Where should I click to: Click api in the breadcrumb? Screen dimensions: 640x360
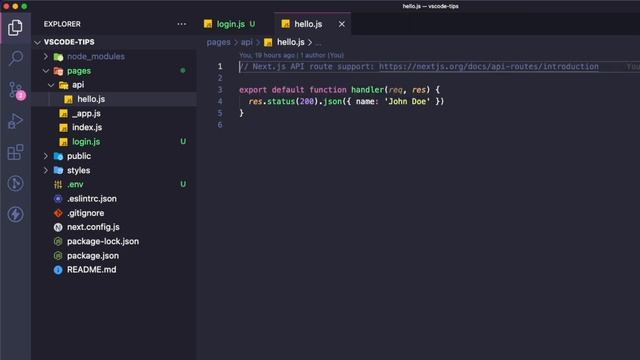click(247, 42)
